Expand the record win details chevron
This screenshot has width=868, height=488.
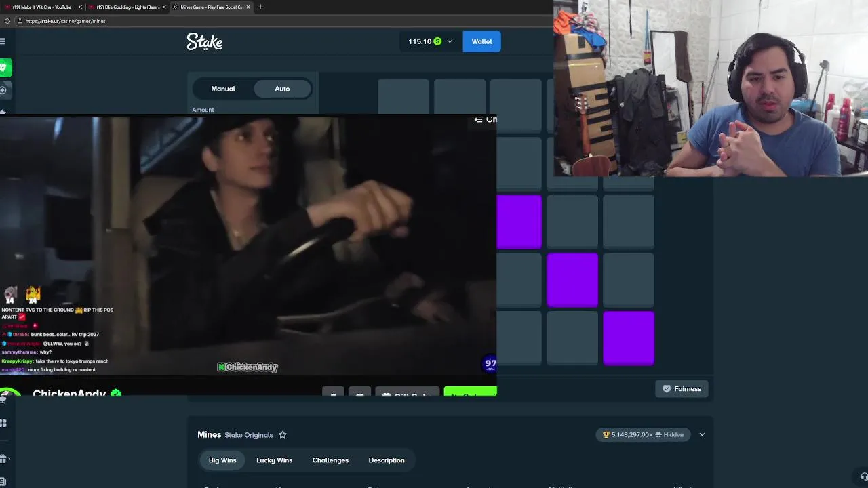pyautogui.click(x=702, y=434)
